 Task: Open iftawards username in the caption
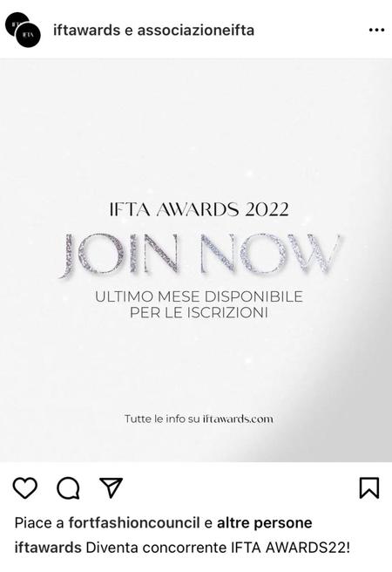coord(48,548)
